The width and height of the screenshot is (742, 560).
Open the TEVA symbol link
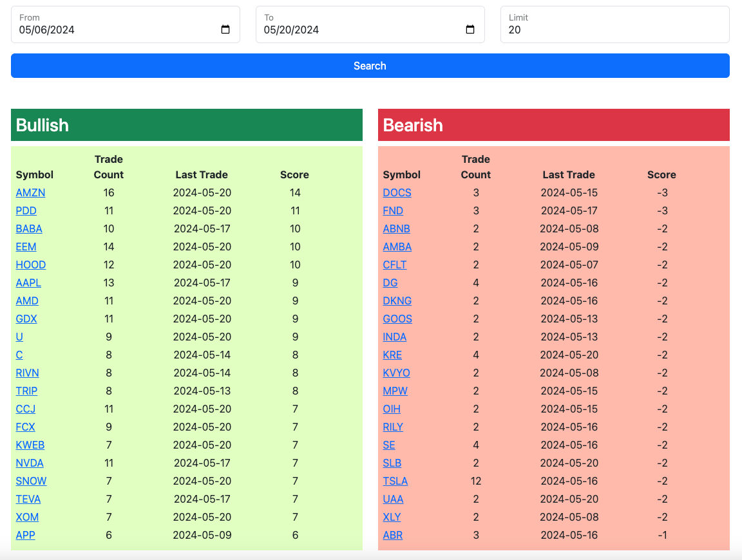[28, 499]
